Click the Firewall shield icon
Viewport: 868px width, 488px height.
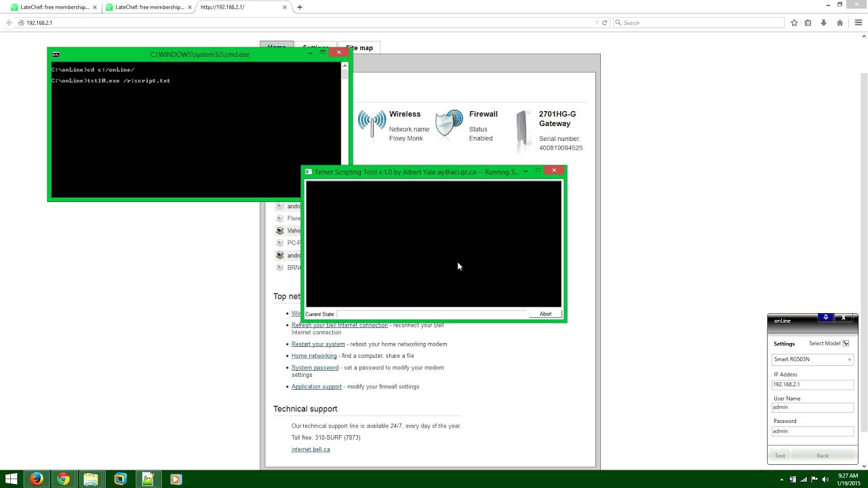[449, 124]
